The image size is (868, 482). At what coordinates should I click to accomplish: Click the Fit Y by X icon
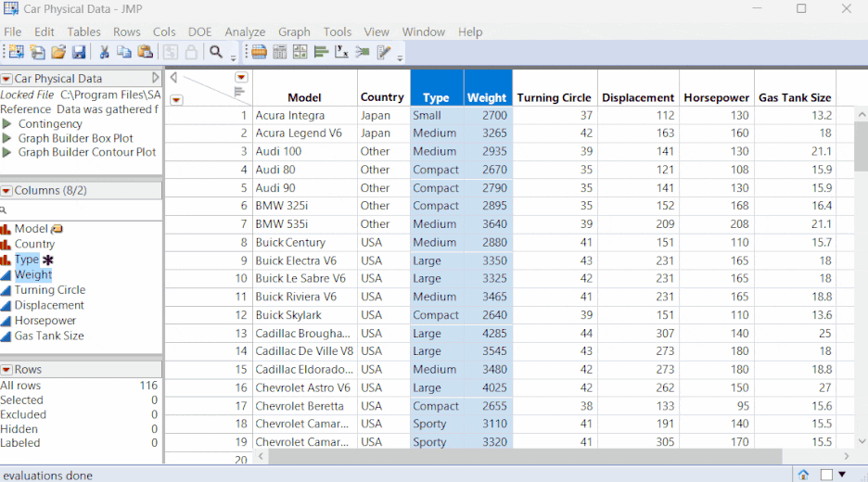click(x=341, y=52)
